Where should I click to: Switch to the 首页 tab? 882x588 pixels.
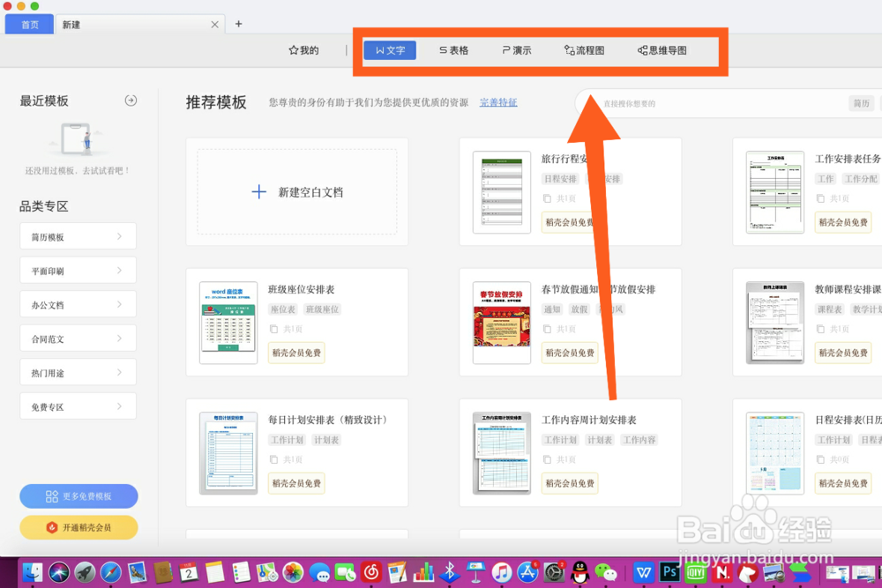pos(30,25)
